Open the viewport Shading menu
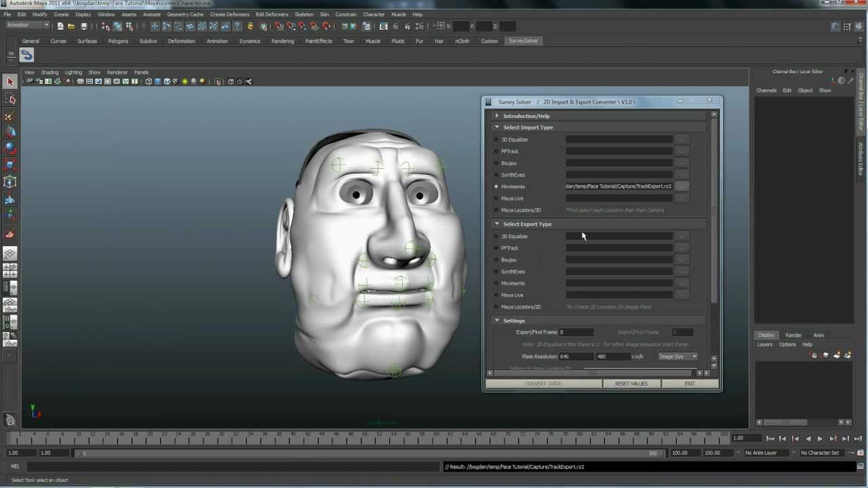Screen dimensions: 868x488 pyautogui.click(x=50, y=72)
